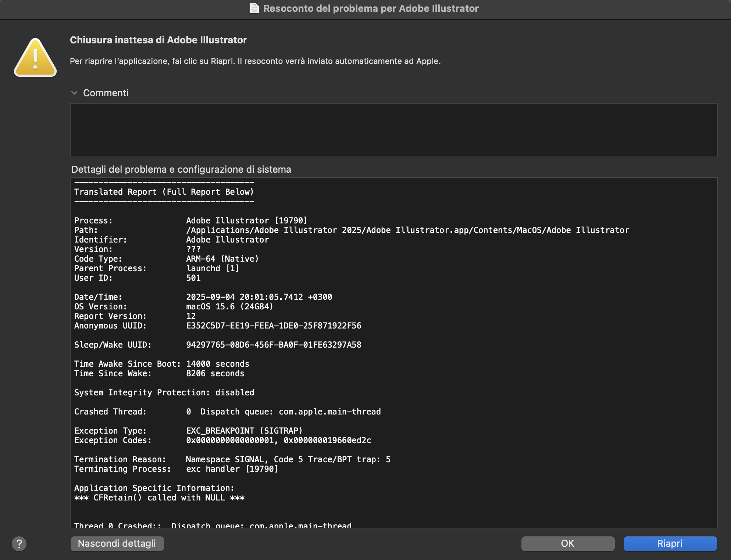The width and height of the screenshot is (731, 560).
Task: Click the 'Chiusura inattesa di Adobe Illustrator' heading
Action: [158, 40]
